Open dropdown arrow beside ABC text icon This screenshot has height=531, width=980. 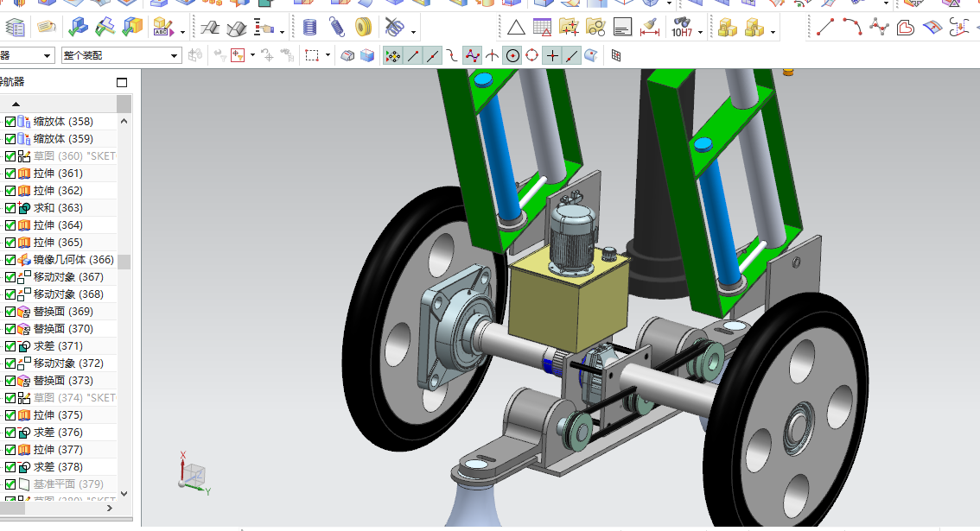tap(182, 31)
